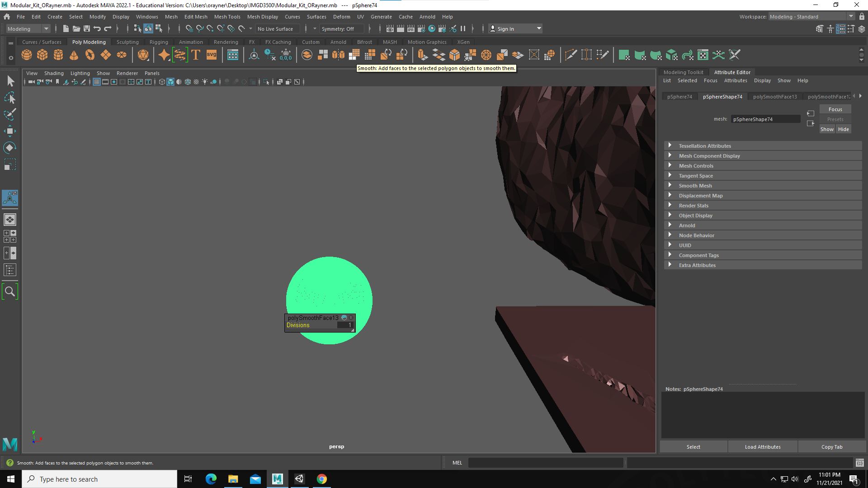Click the Load Attributes button
The width and height of the screenshot is (868, 488).
tap(763, 447)
